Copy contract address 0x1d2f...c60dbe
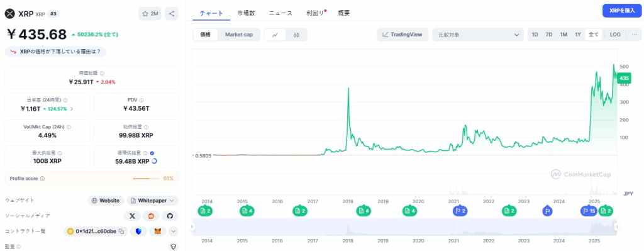Screen dimensions: 644x251 click(121, 231)
